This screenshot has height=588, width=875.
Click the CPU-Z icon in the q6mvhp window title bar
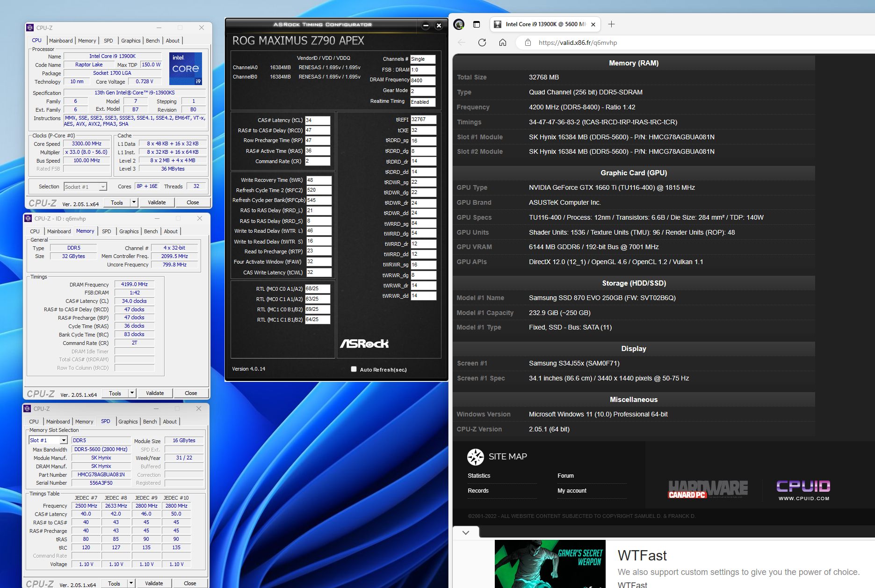[x=28, y=218]
